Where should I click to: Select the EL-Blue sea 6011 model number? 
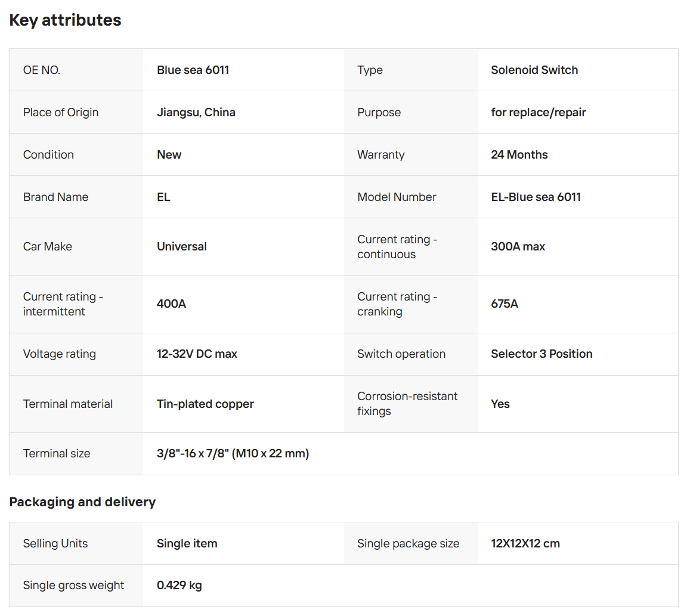536,197
